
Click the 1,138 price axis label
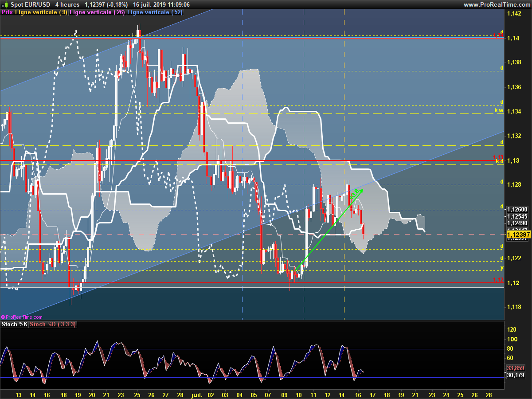(x=514, y=63)
